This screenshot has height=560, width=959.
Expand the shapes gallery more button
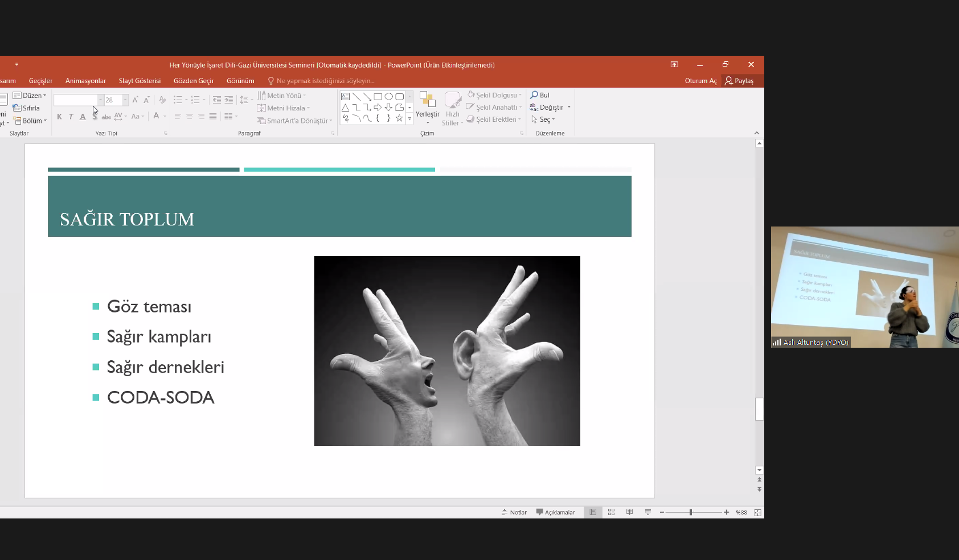pyautogui.click(x=409, y=118)
